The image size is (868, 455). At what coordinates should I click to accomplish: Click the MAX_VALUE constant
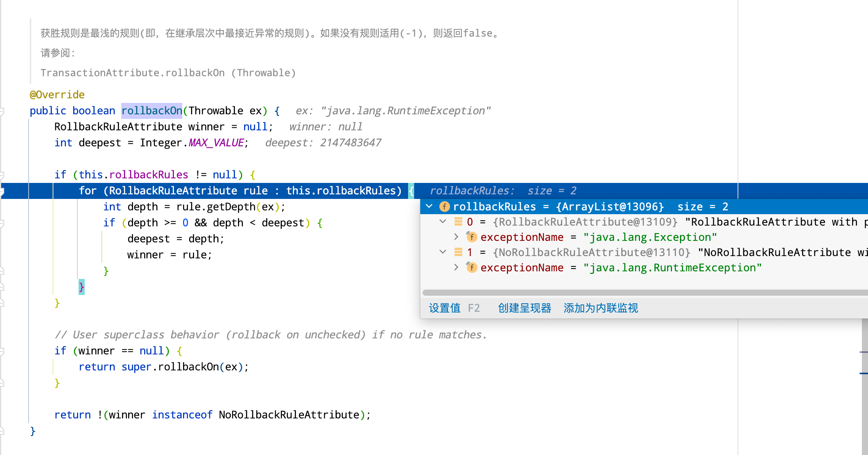[x=216, y=143]
